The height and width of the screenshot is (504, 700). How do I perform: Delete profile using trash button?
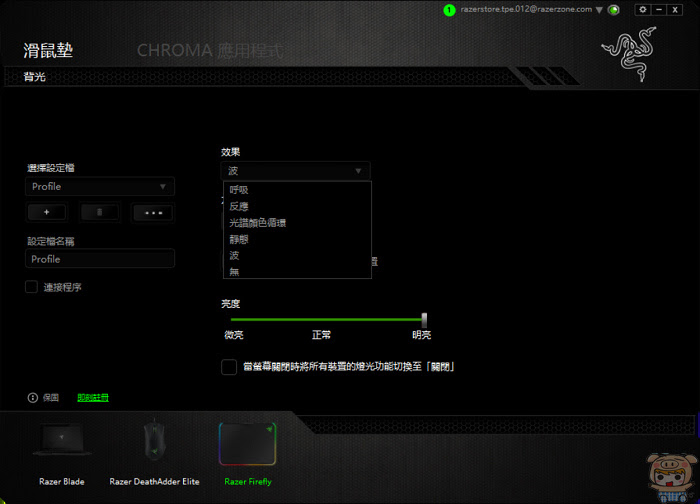coord(100,212)
